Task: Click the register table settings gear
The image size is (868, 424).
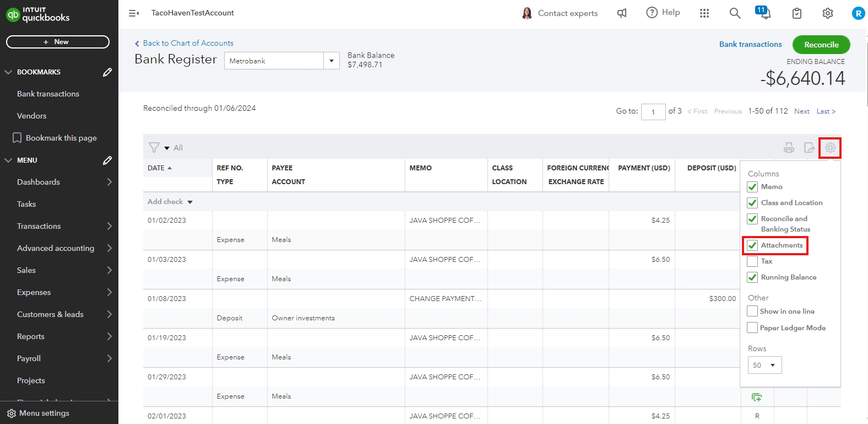Action: point(831,147)
